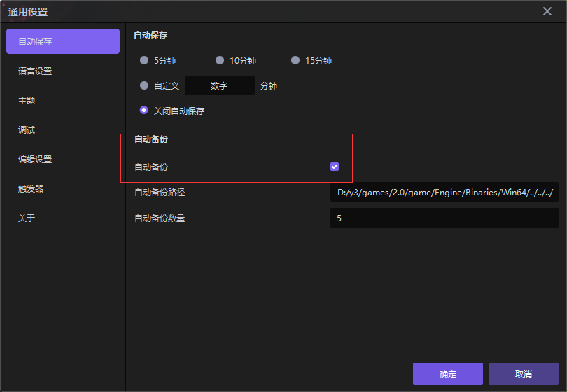Click the 通用设置 title bar text
The width and height of the screenshot is (567, 392).
[x=28, y=12]
